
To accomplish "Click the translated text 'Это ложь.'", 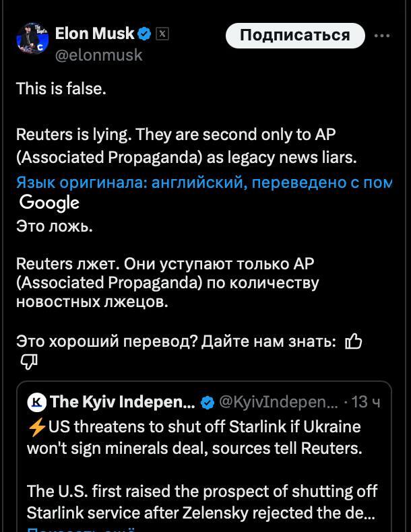I will 55,226.
